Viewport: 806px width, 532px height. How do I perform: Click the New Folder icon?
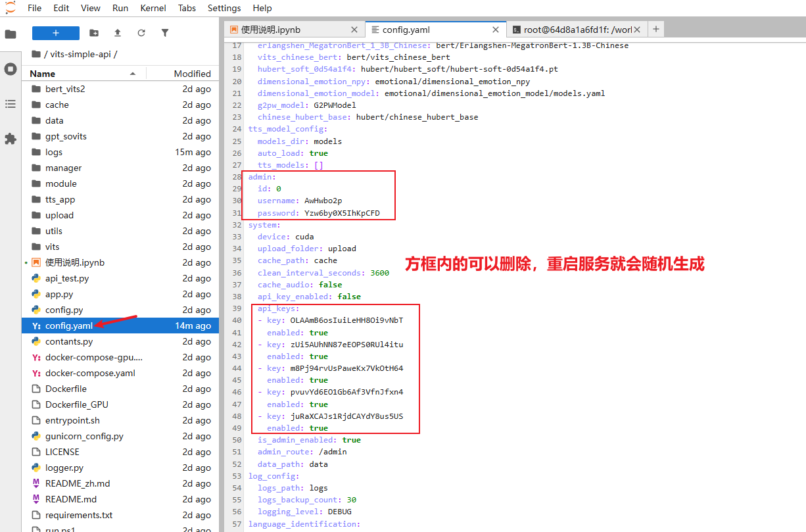(x=94, y=33)
